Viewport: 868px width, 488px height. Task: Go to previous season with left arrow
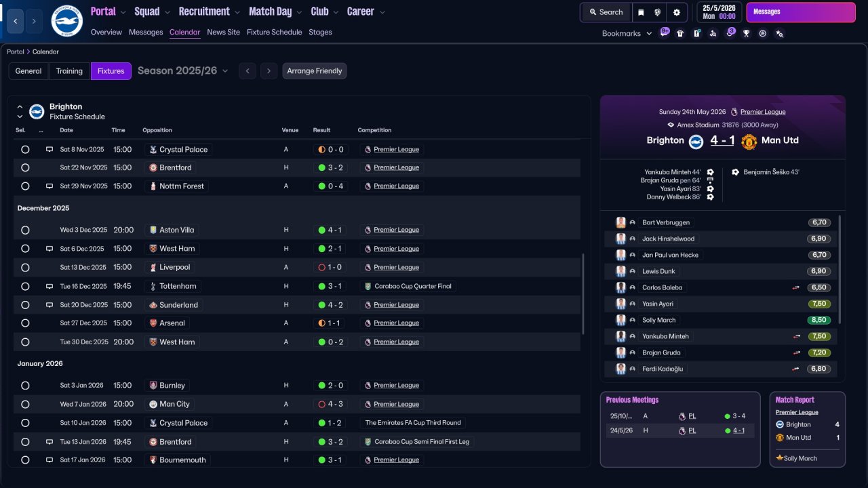(248, 71)
